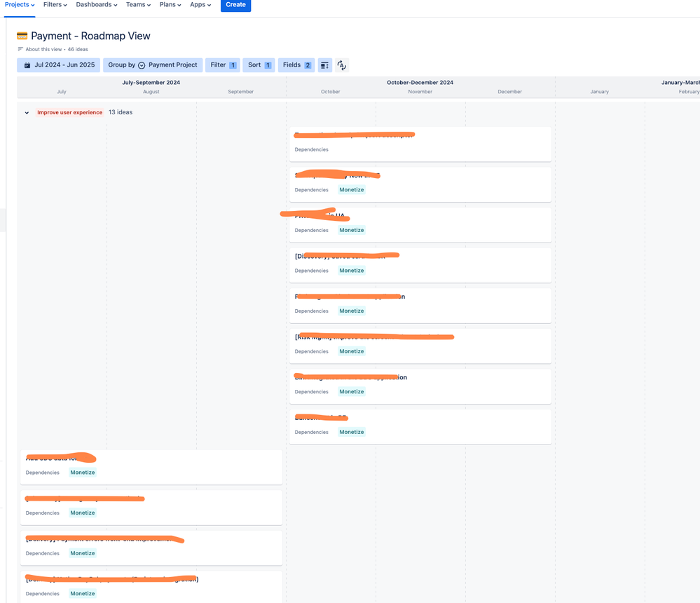The width and height of the screenshot is (700, 603).
Task: Click the November month header
Action: [x=420, y=92]
